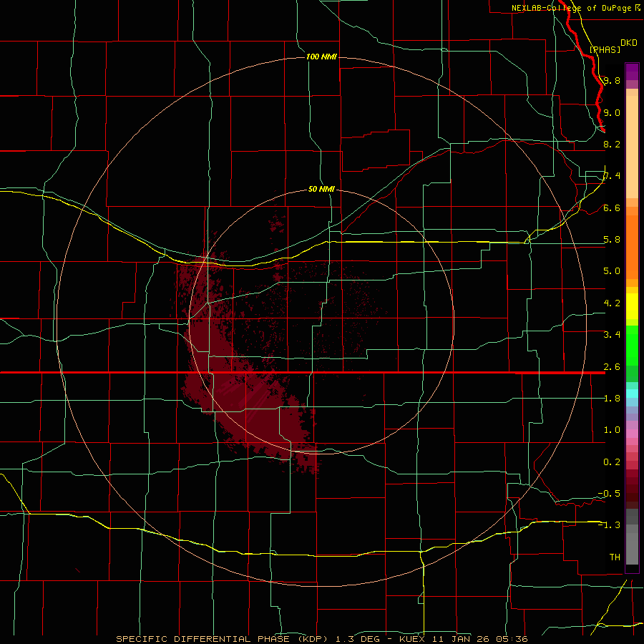Select the 8.2 value on the color scale
This screenshot has height=644, width=644.
612,144
